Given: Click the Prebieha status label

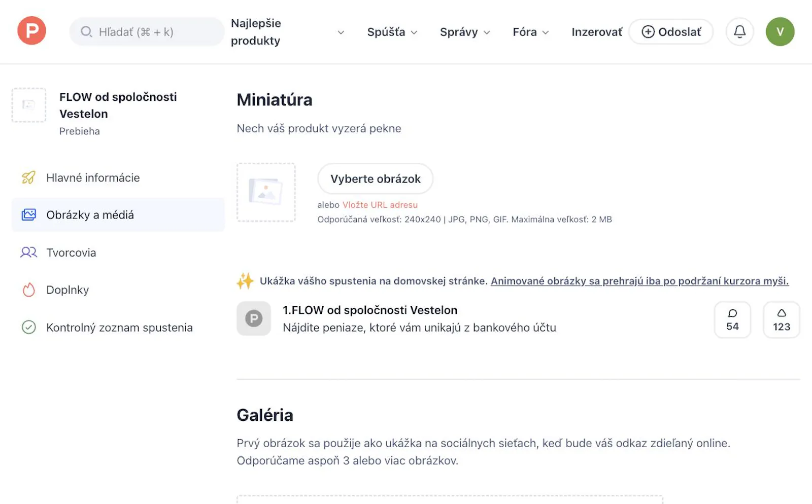Looking at the screenshot, I should [80, 131].
